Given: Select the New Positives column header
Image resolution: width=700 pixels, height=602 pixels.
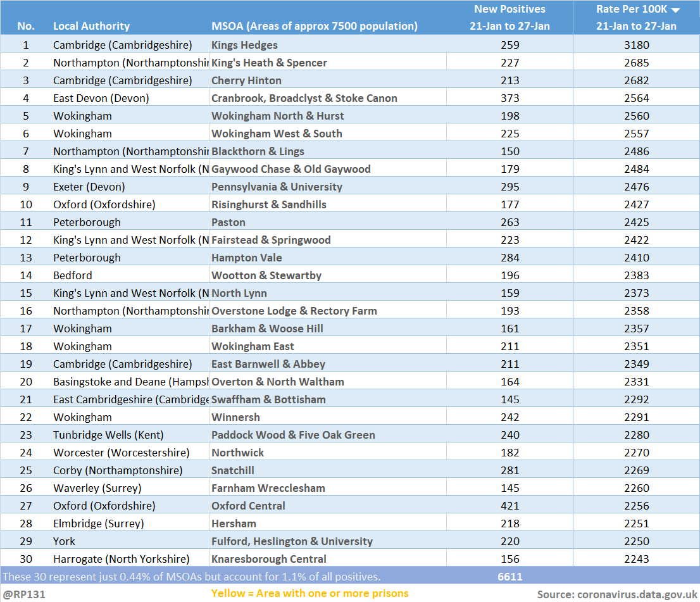Looking at the screenshot, I should click(x=509, y=18).
